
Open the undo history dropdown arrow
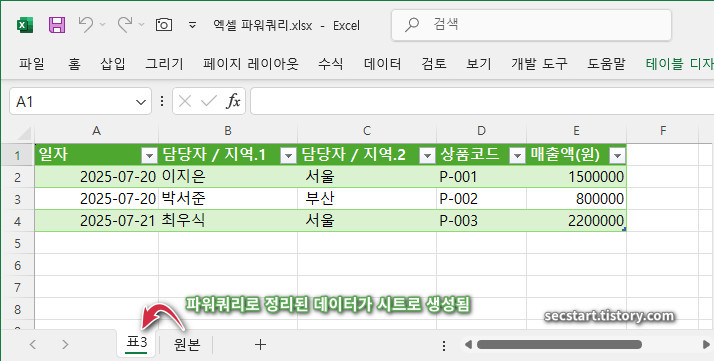click(102, 25)
